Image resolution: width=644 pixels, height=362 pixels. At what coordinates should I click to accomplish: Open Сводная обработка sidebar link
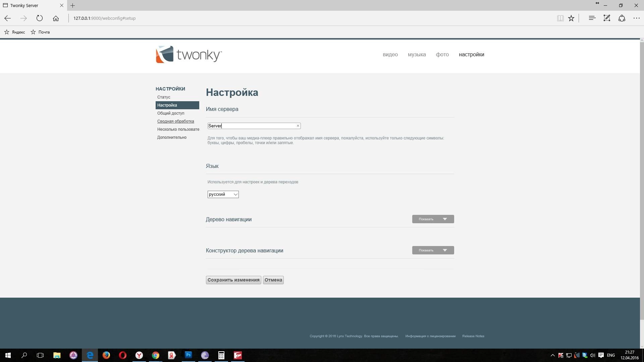[175, 121]
